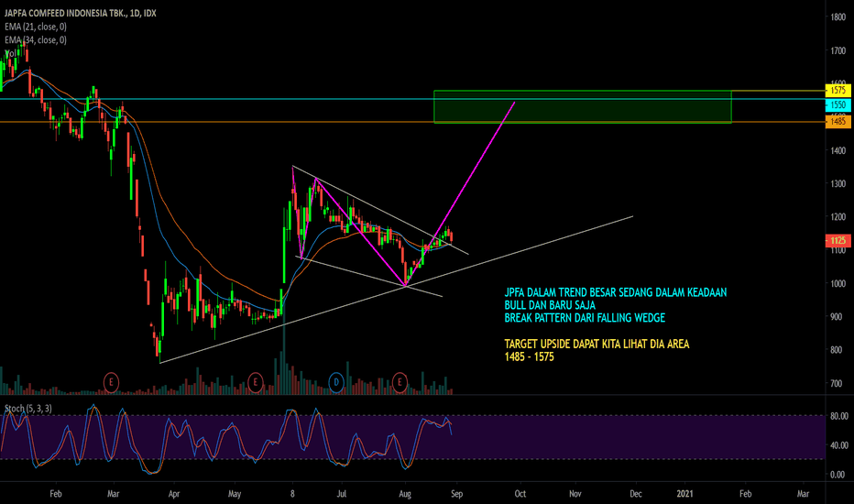Screen dimensions: 854x504
Task: Select the EMA (34, close, 0) indicator legend
Action: (x=36, y=39)
